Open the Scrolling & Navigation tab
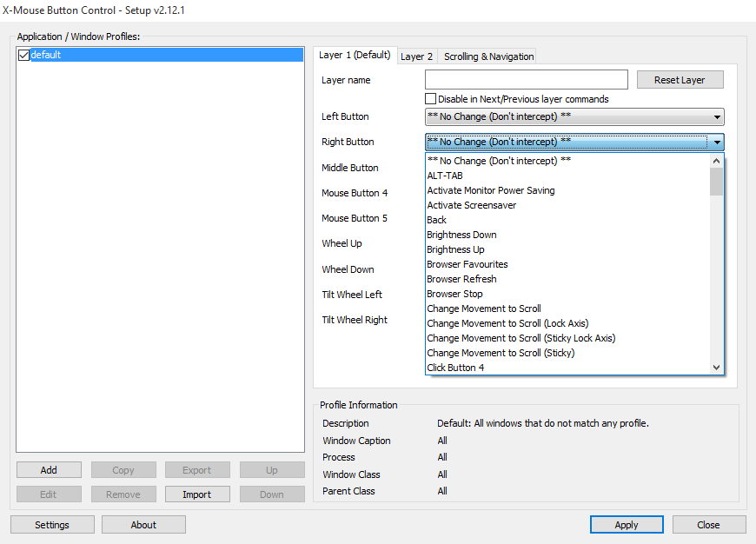The image size is (756, 544). click(488, 56)
